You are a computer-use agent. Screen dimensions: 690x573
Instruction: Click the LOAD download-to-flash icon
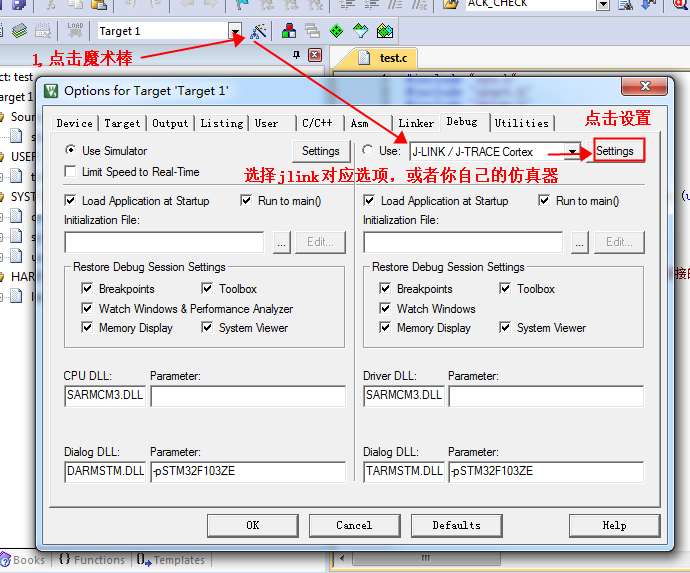(75, 30)
